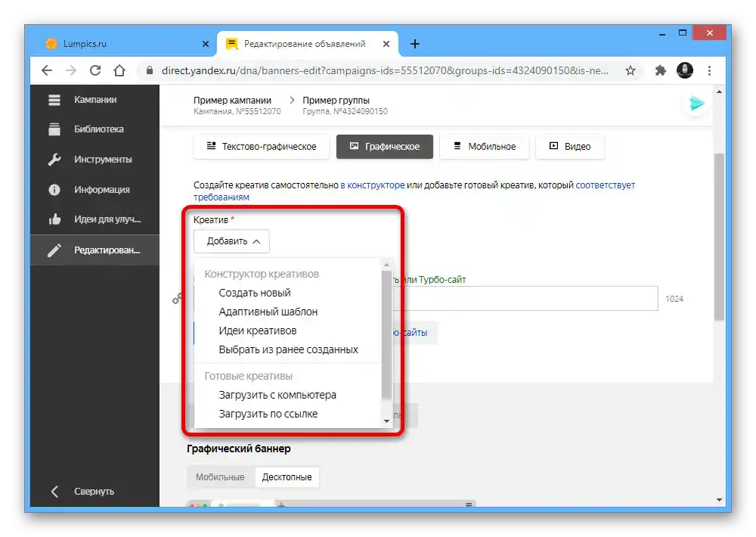Open the Chrome three-dot menu

tap(709, 71)
